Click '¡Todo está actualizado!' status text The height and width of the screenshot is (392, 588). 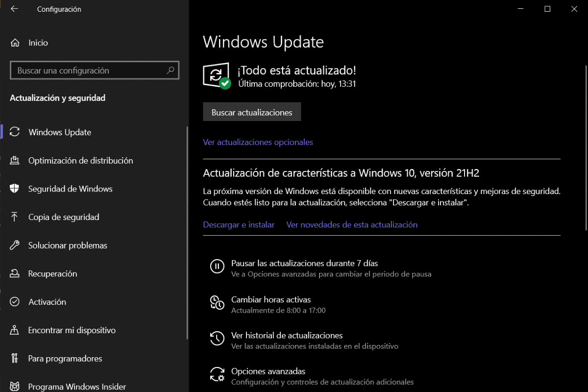pyautogui.click(x=297, y=71)
